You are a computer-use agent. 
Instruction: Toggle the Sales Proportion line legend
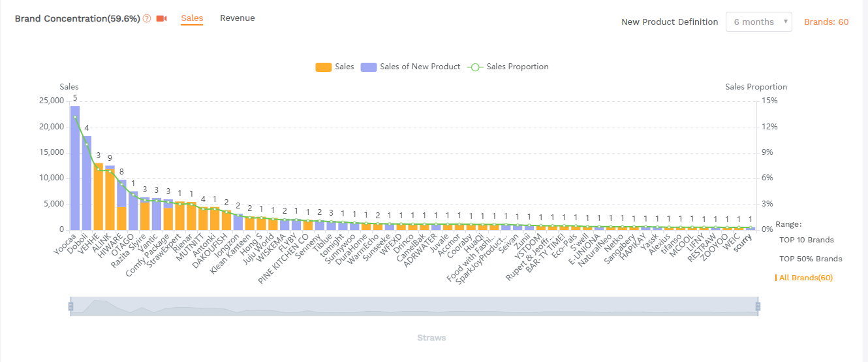476,67
